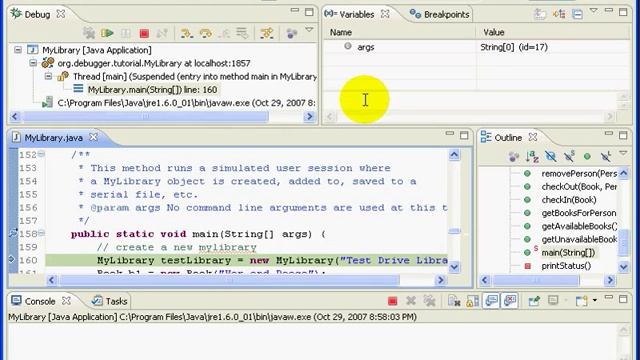Switch to the Tasks tab
Screen dimensions: 640x360
[116, 301]
